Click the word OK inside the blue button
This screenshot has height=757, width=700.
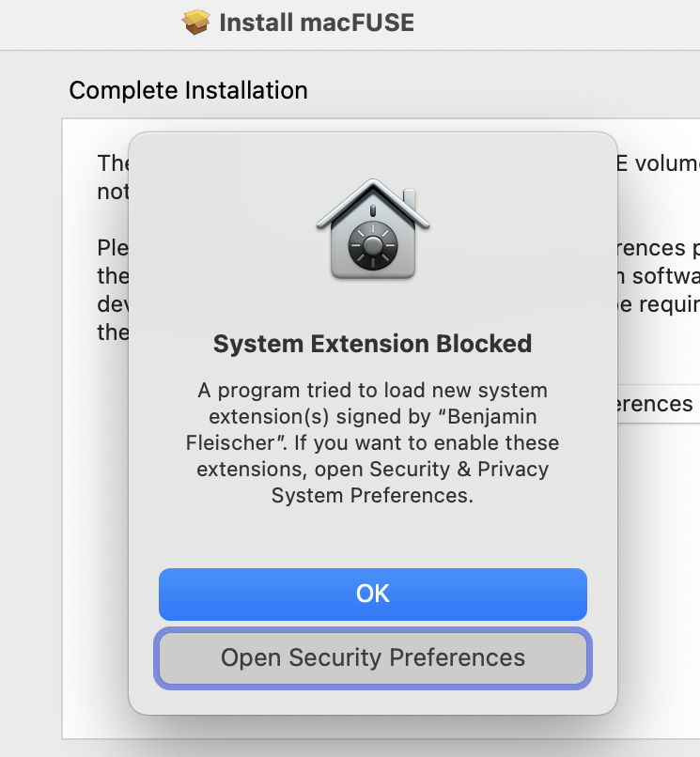[x=372, y=594]
